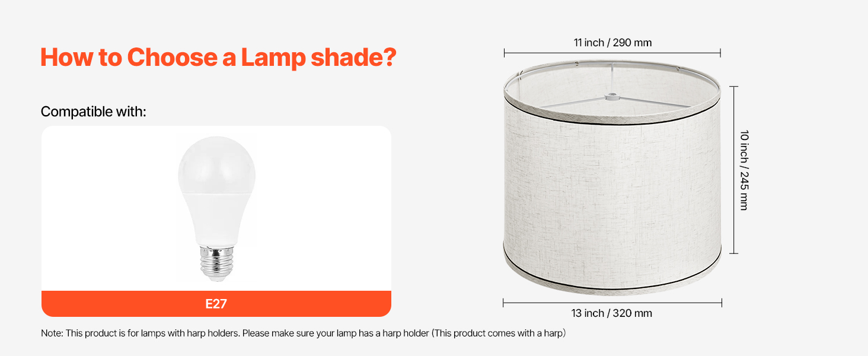Screen dimensions: 868x356
Task: Select the "11 inch / 290 mm" top dimension label
Action: (612, 43)
